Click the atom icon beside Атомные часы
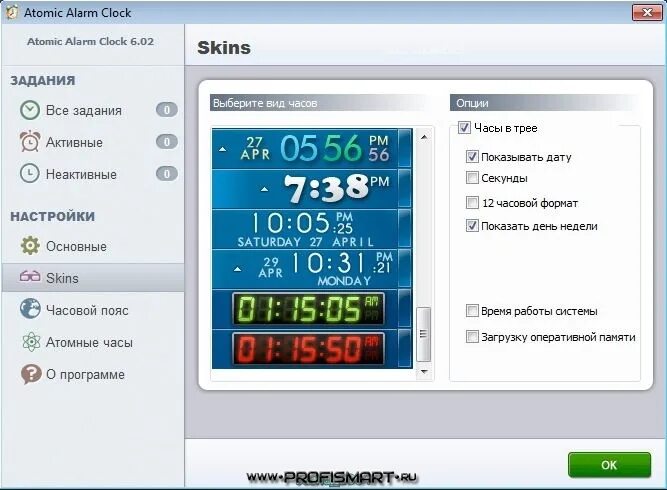 pos(31,342)
